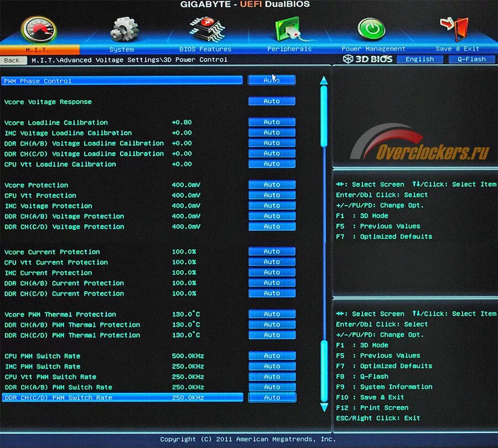Open the M.I.T. tab
The image size is (498, 448).
[x=38, y=50]
